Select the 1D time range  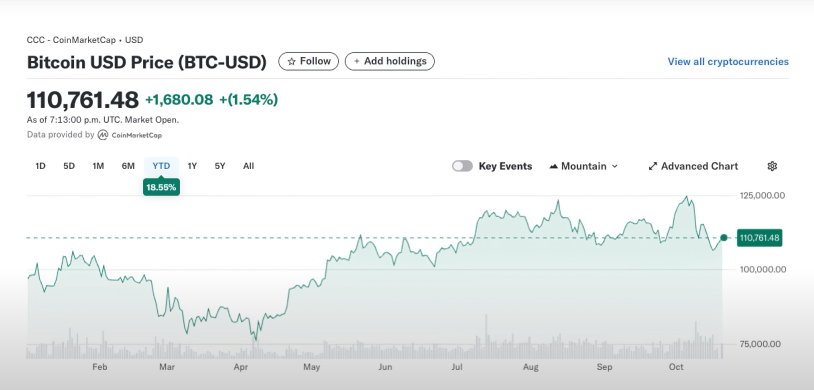click(x=40, y=166)
